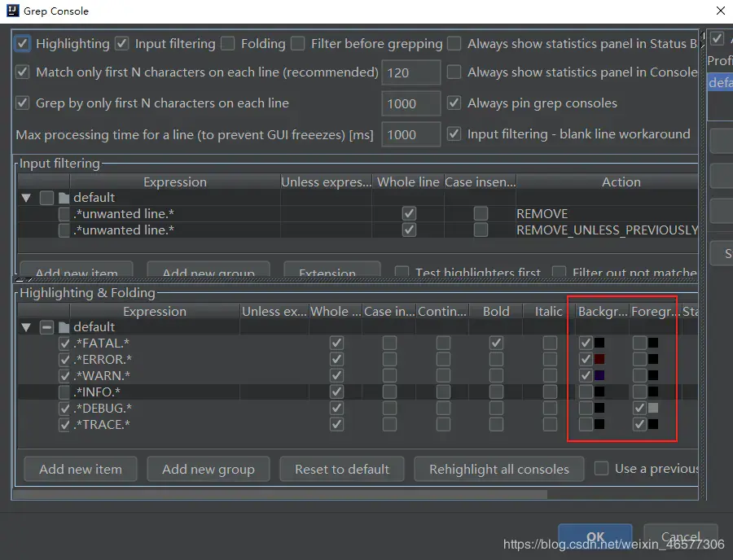Click the Grep first N characters 1000 field
733x560 pixels.
coord(411,103)
